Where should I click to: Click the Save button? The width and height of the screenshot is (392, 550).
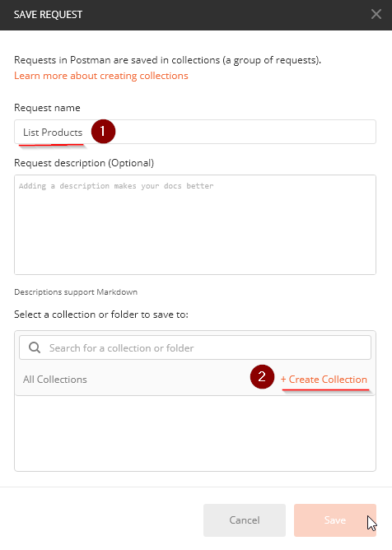tap(335, 520)
